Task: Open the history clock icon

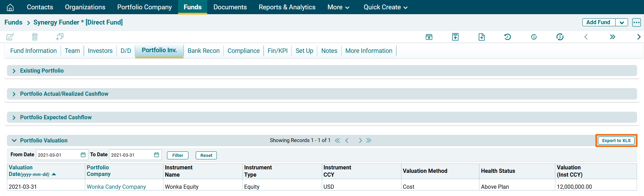Action: pyautogui.click(x=508, y=37)
